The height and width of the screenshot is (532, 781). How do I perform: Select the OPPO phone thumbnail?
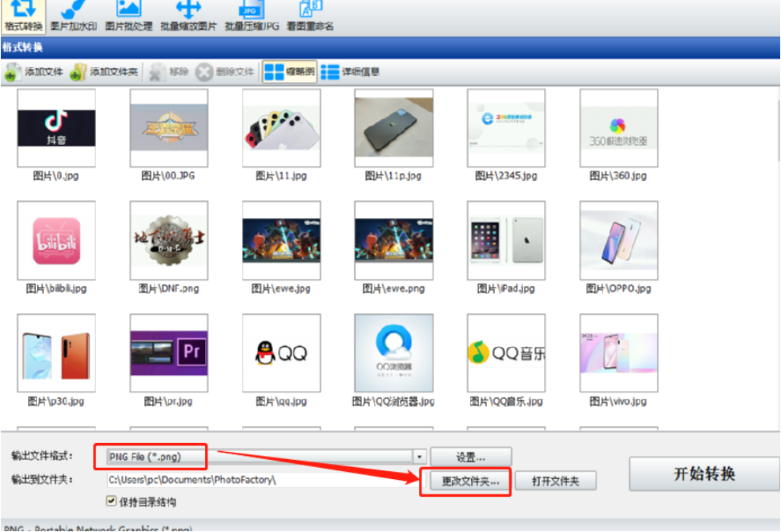(x=618, y=240)
